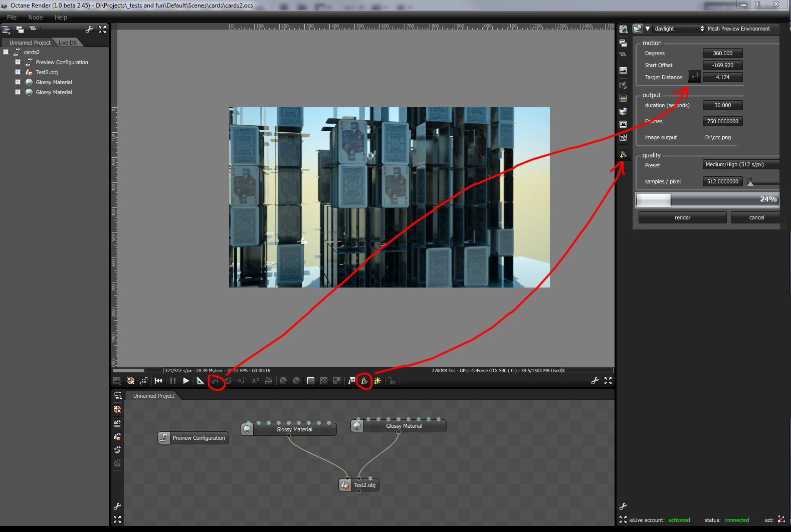The height and width of the screenshot is (532, 791).
Task: Resume rendering with the play icon
Action: click(186, 381)
